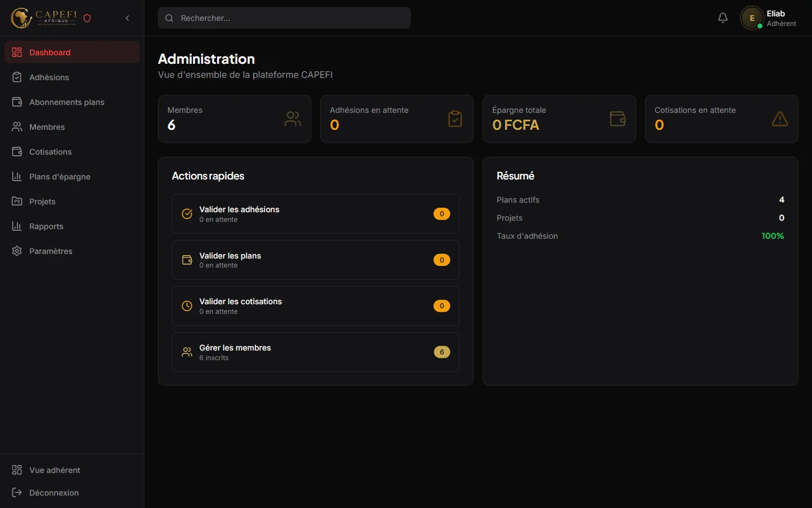Viewport: 812px width, 508px height.
Task: Click the Cotisations en attente warning icon
Action: tap(780, 119)
